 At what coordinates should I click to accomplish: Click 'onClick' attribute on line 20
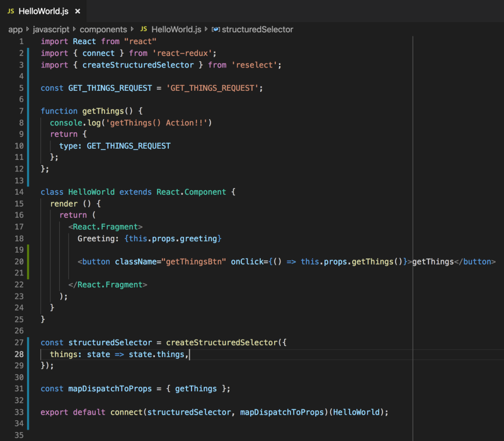pyautogui.click(x=247, y=261)
